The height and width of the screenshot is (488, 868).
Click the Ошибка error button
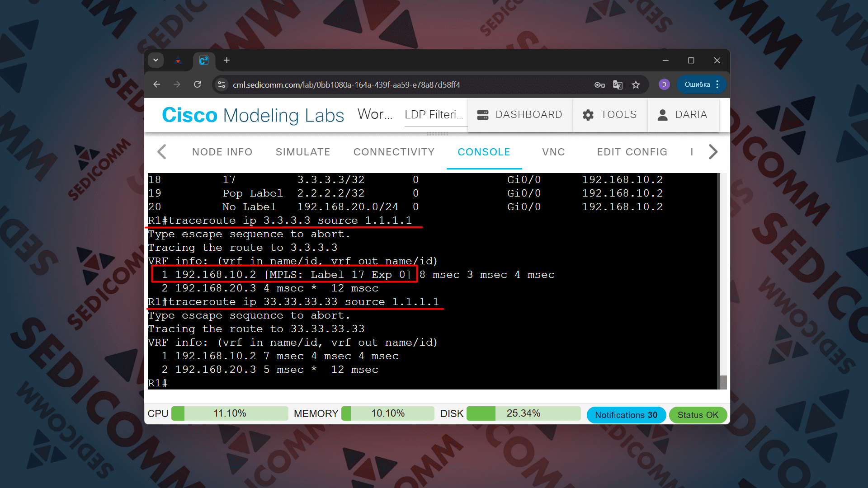point(697,84)
